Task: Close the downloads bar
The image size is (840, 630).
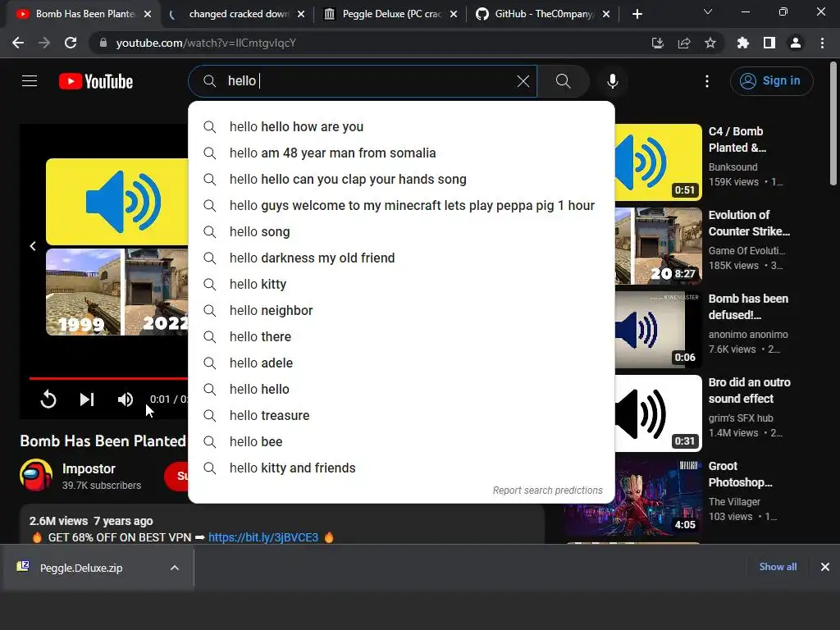Action: 825,567
